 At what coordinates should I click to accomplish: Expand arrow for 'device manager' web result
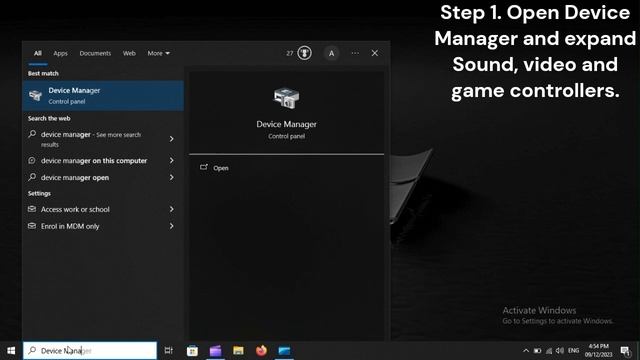[x=172, y=139]
